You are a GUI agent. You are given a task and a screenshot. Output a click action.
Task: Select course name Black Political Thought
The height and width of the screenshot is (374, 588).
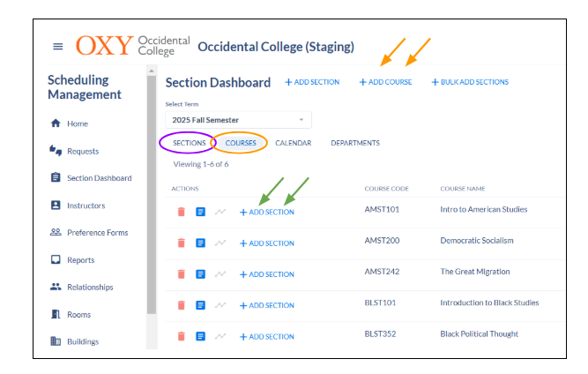point(480,333)
